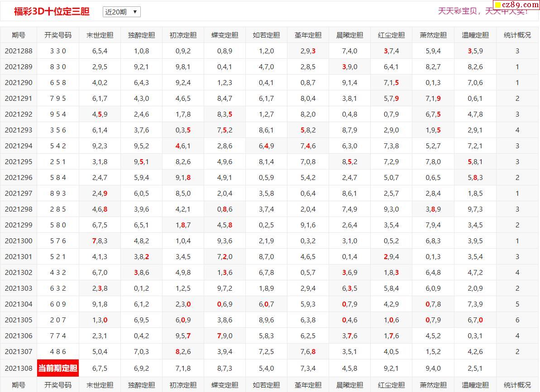Screen dimensions: 540x392
Task: Click 独醉定胆 prediction 6,9,2 for period 2021308
Action: [x=141, y=368]
